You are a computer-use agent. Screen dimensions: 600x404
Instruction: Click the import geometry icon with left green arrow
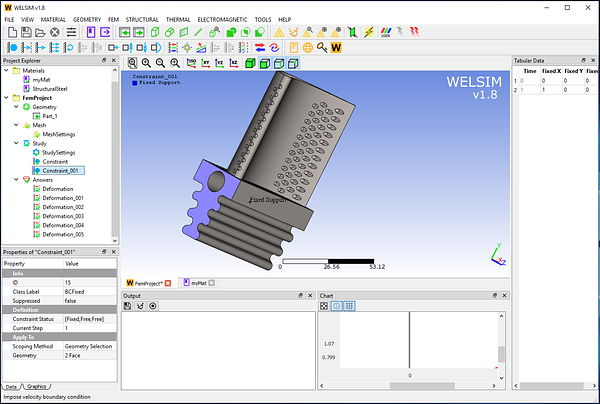pyautogui.click(x=124, y=32)
